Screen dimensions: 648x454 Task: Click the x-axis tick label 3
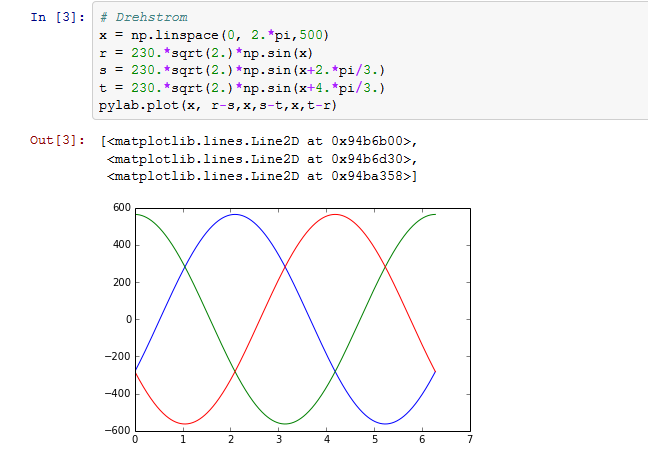tap(279, 440)
